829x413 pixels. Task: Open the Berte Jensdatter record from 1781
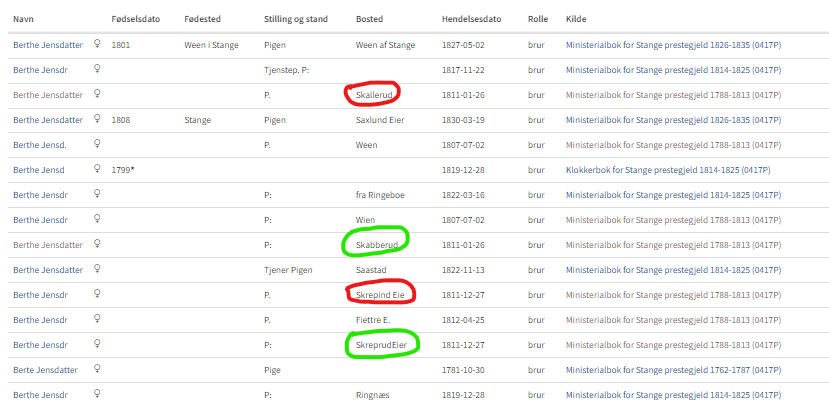coord(45,370)
